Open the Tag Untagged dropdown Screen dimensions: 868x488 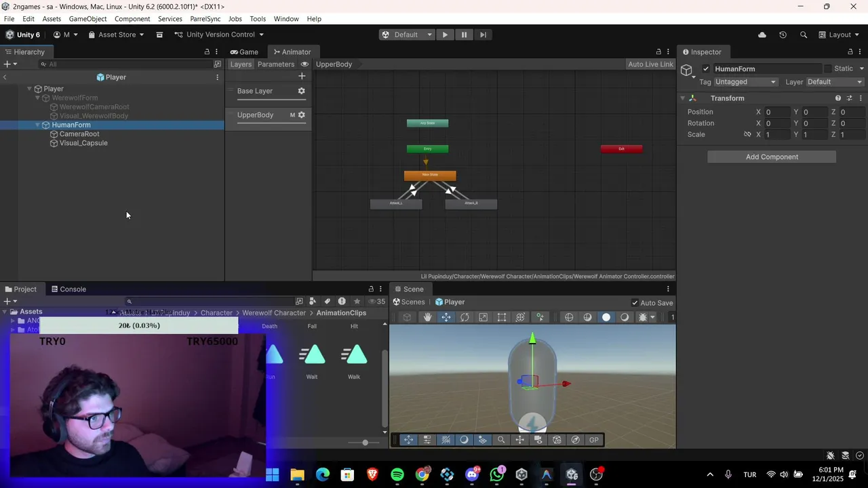[745, 82]
